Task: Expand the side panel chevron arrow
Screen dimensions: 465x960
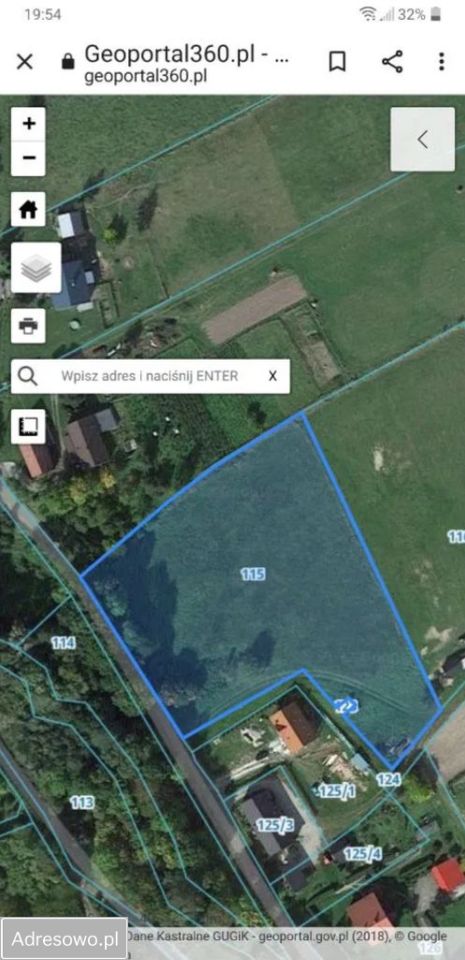Action: (x=423, y=140)
